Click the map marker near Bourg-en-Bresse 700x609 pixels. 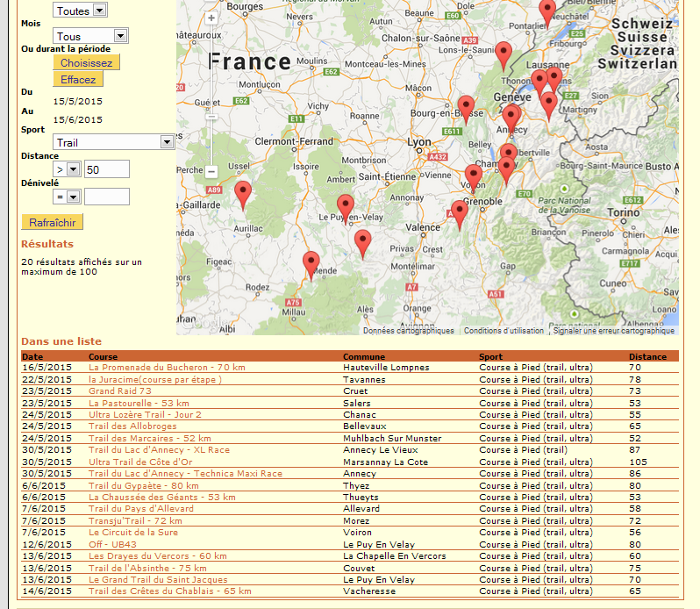click(466, 108)
